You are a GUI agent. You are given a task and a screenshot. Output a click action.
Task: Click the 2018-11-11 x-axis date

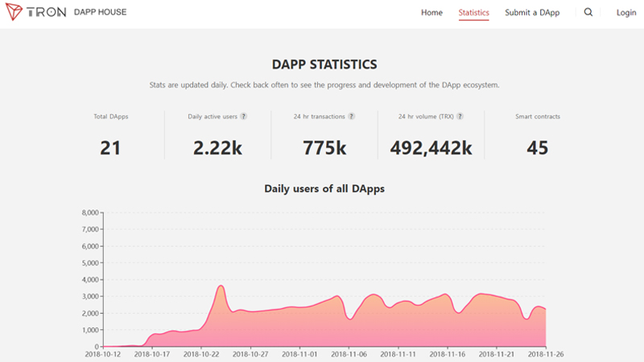[398, 354]
